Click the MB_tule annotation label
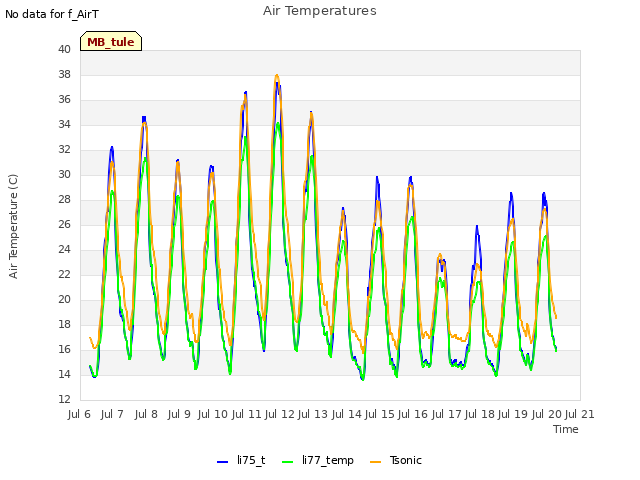 (x=111, y=42)
